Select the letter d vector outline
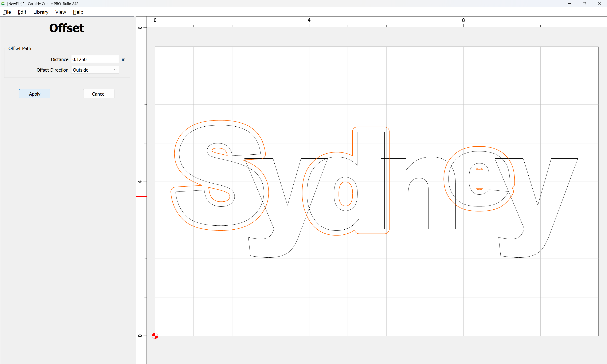Image resolution: width=607 pixels, height=364 pixels. (x=357, y=147)
